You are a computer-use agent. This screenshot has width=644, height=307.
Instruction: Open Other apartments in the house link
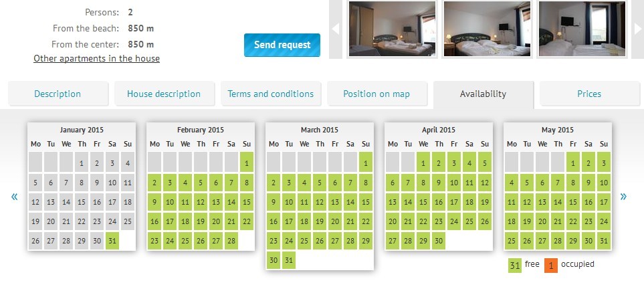click(x=96, y=58)
